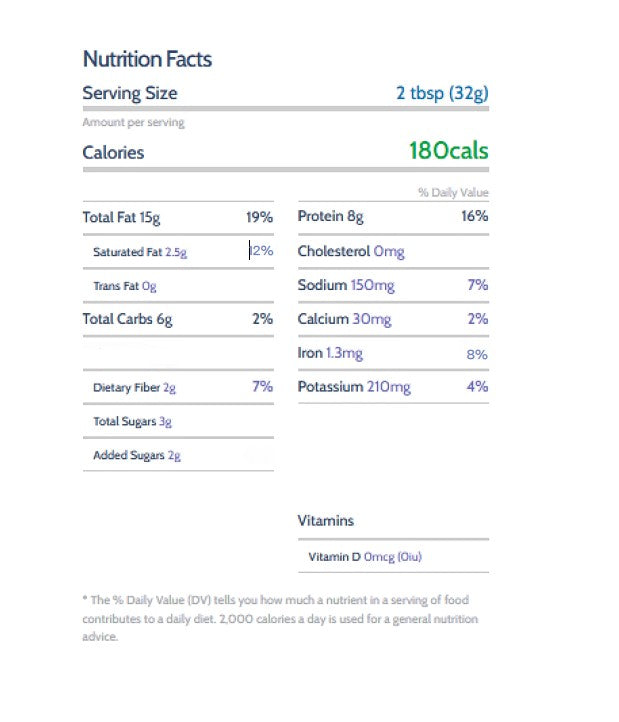Click the Nutrition Facts heading
This screenshot has width=619, height=722.
pyautogui.click(x=147, y=59)
